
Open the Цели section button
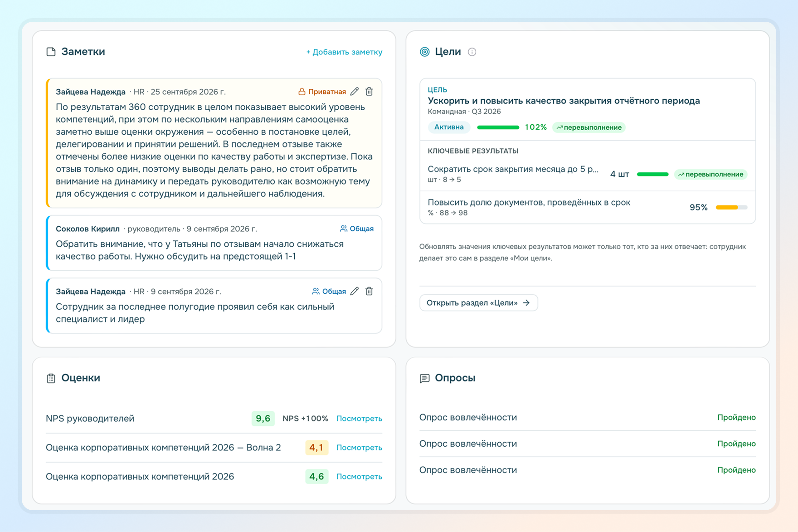click(478, 303)
